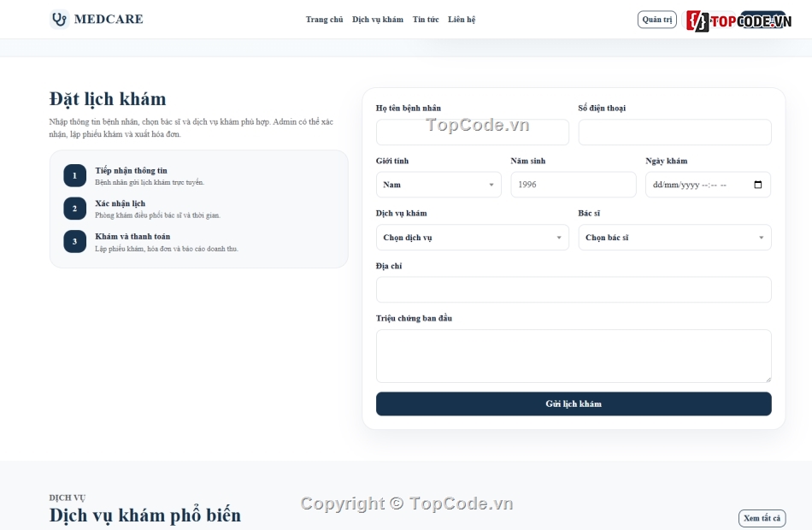Click the step 2 number badge

74,209
